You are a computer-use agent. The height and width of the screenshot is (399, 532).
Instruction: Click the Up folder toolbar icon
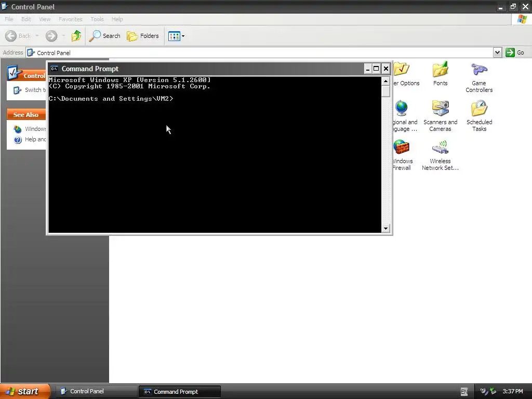coord(76,36)
